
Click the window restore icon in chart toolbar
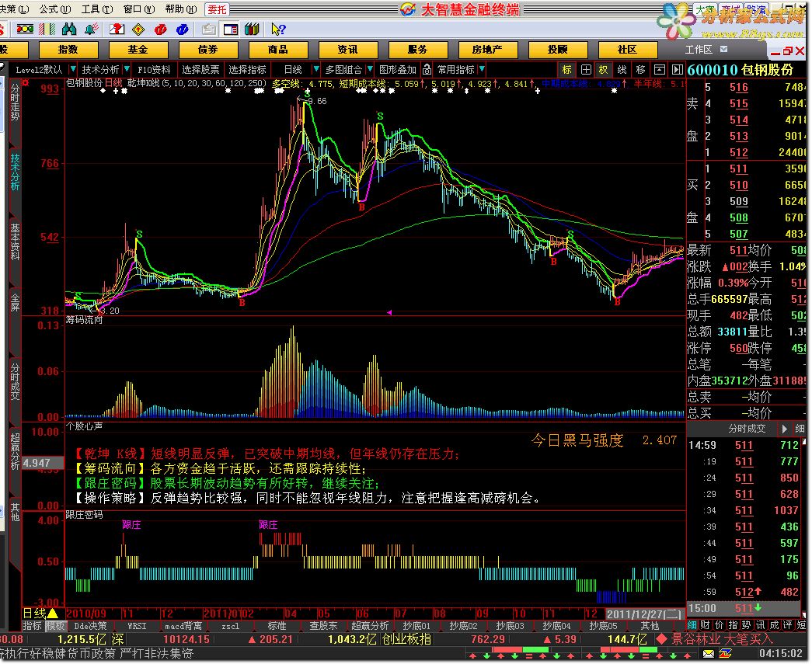click(x=659, y=69)
